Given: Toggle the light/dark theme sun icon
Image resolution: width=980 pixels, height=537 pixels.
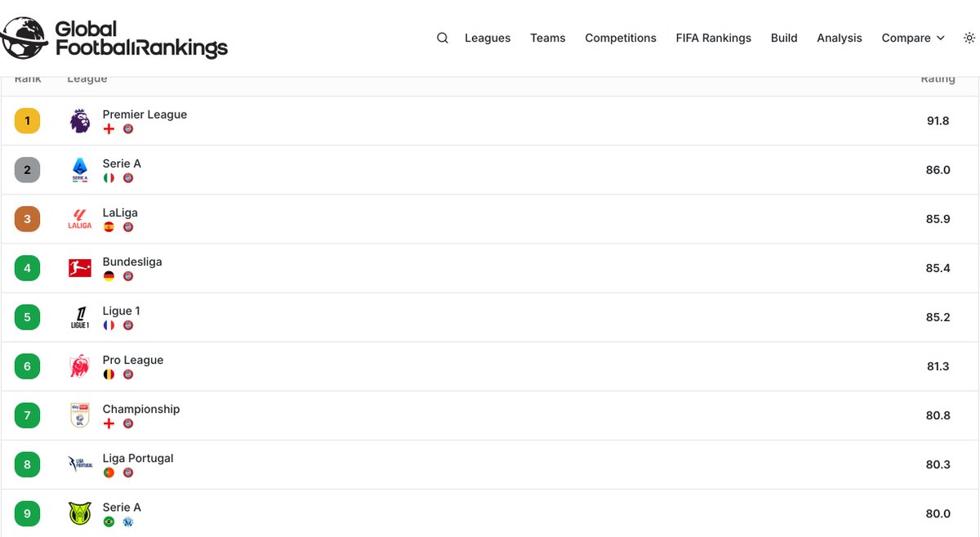Looking at the screenshot, I should pyautogui.click(x=969, y=38).
